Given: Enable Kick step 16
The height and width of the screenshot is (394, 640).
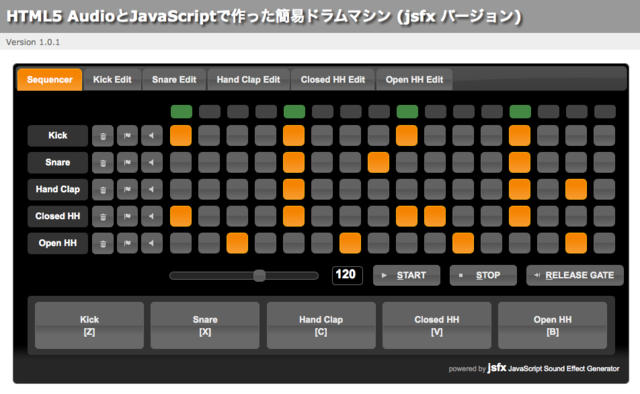Looking at the screenshot, I should click(604, 136).
